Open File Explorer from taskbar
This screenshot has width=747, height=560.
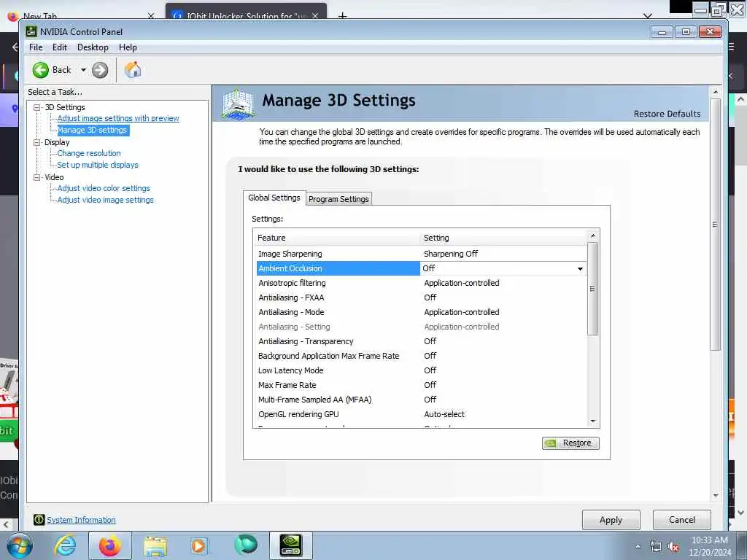coord(155,546)
